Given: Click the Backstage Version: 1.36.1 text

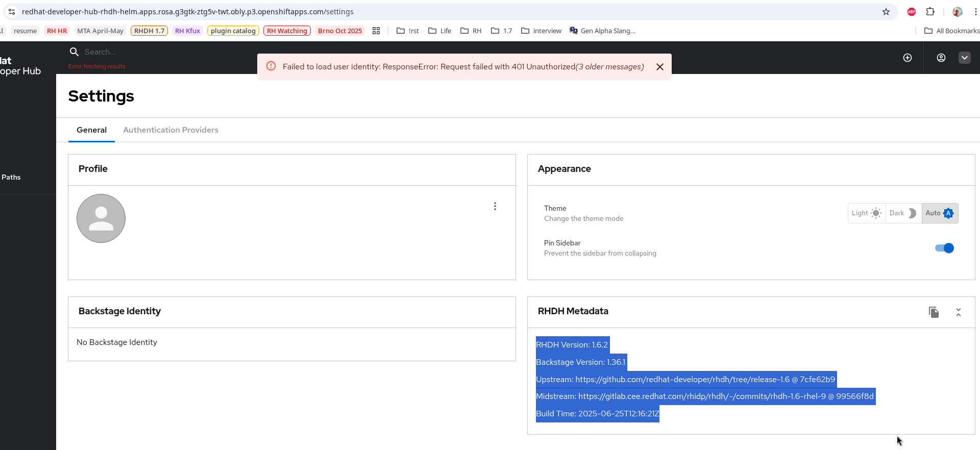Looking at the screenshot, I should pyautogui.click(x=580, y=362).
